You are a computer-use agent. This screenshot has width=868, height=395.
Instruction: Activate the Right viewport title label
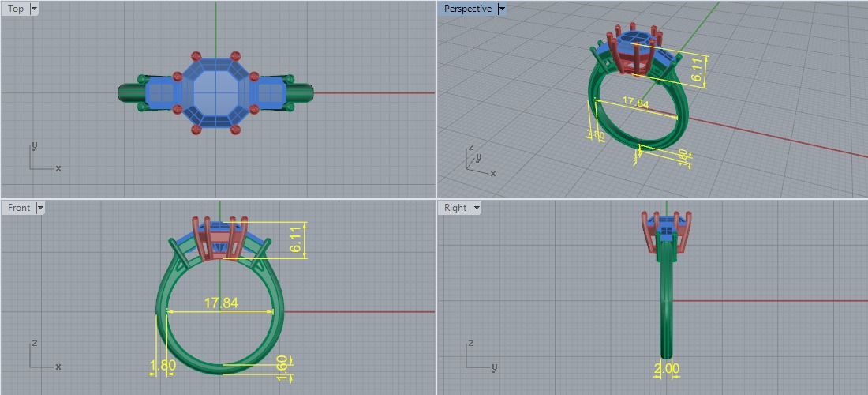click(455, 208)
